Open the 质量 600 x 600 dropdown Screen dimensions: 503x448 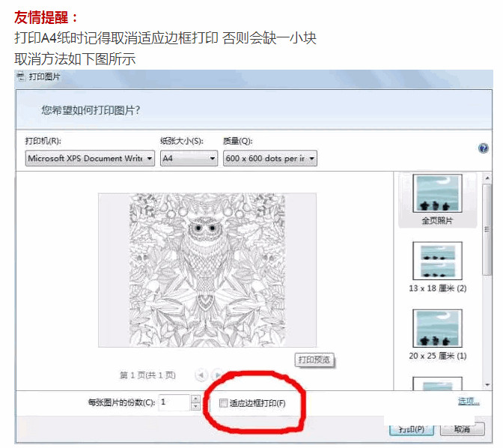tap(270, 158)
